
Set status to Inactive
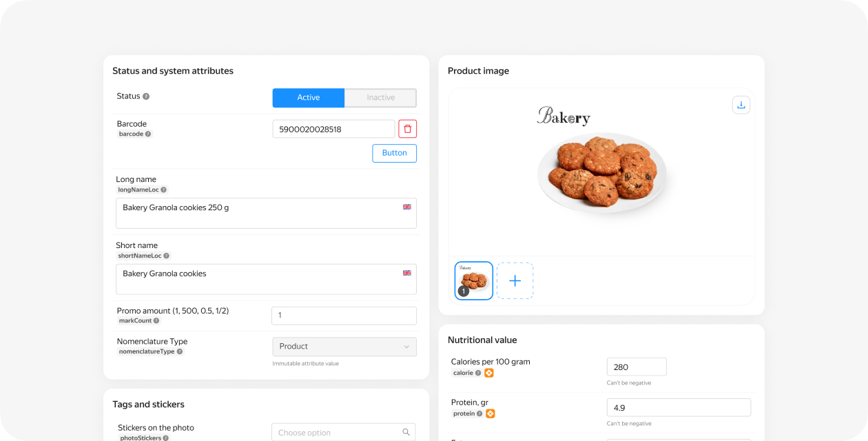(380, 98)
